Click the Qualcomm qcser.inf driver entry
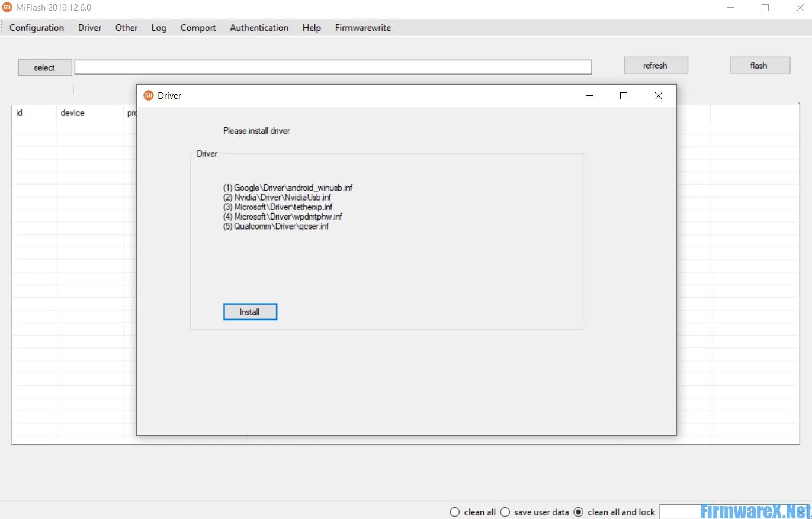812x519 pixels. [x=276, y=226]
